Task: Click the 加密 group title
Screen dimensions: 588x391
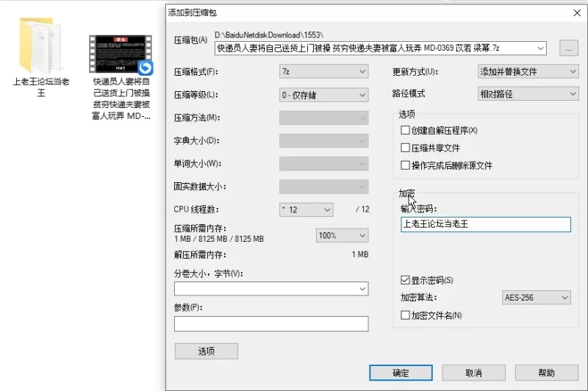Action: (x=406, y=193)
